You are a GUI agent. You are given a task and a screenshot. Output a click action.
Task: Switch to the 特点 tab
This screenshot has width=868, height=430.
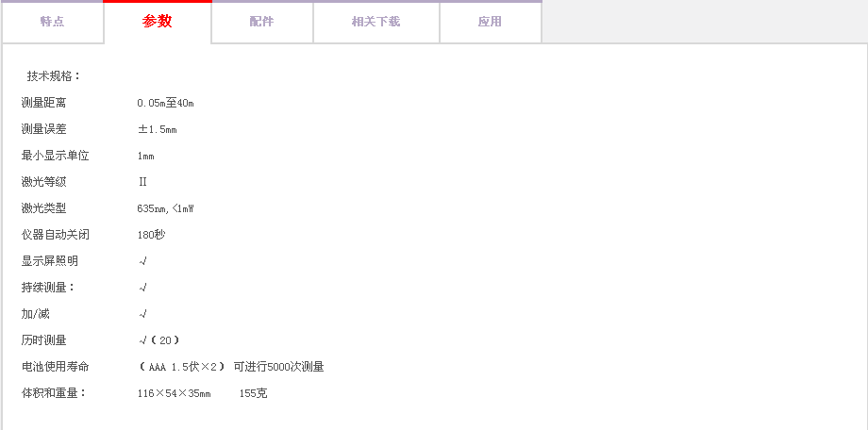(x=52, y=22)
